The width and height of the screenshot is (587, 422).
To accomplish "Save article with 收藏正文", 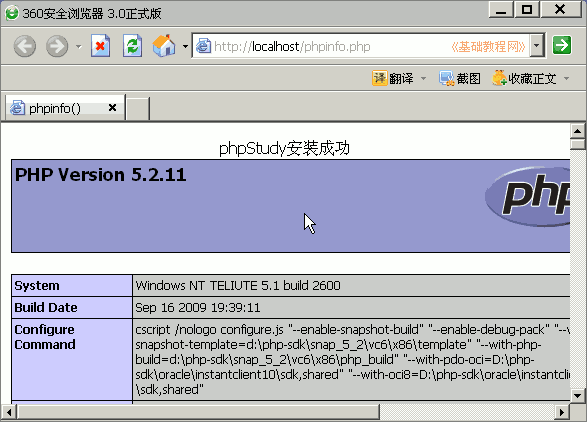I will coord(524,78).
